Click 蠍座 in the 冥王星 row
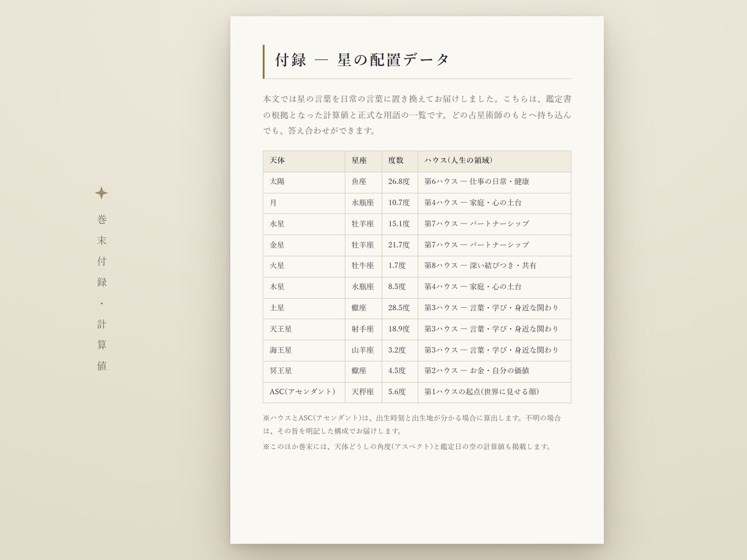747x560 pixels. pos(363,371)
